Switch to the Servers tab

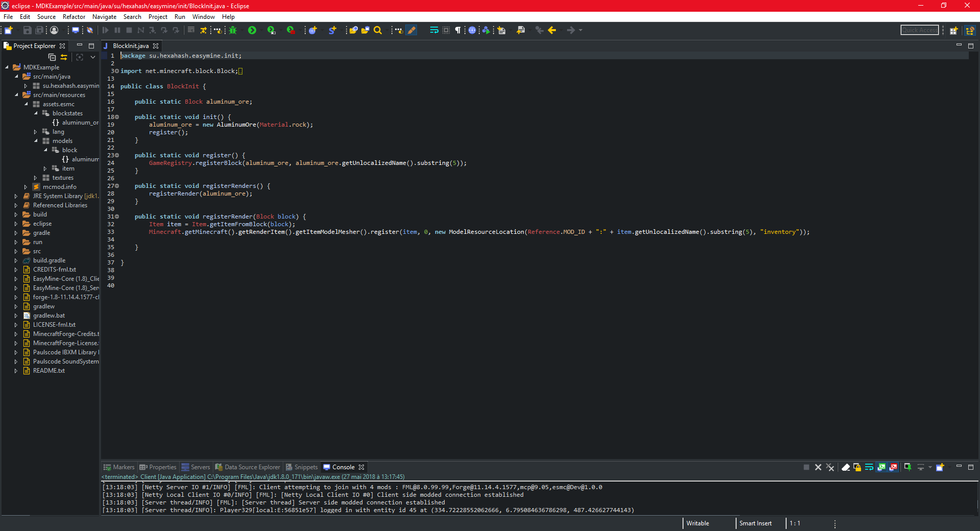[x=195, y=467]
